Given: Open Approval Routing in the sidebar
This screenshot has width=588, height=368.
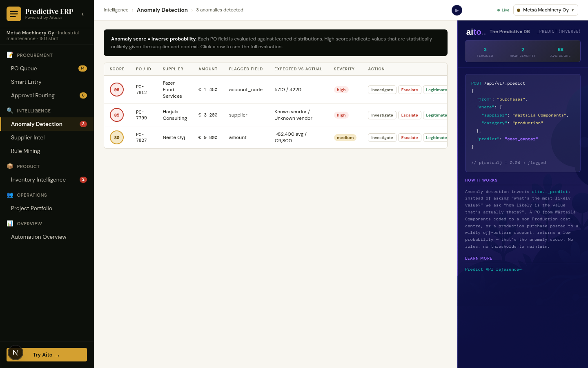Looking at the screenshot, I should [47, 95].
